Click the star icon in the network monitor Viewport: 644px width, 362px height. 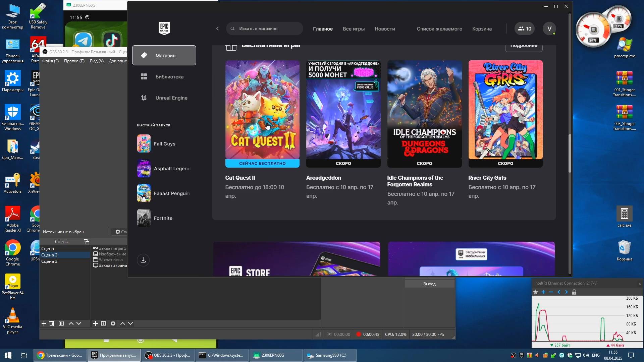(x=536, y=292)
